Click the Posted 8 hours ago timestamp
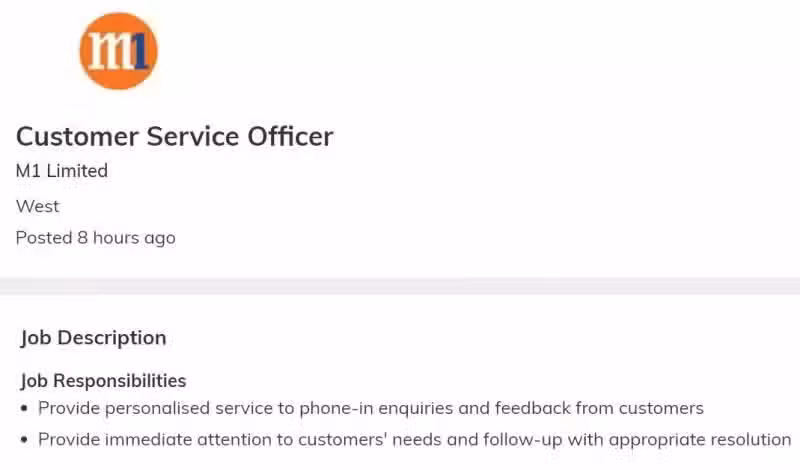 [95, 238]
